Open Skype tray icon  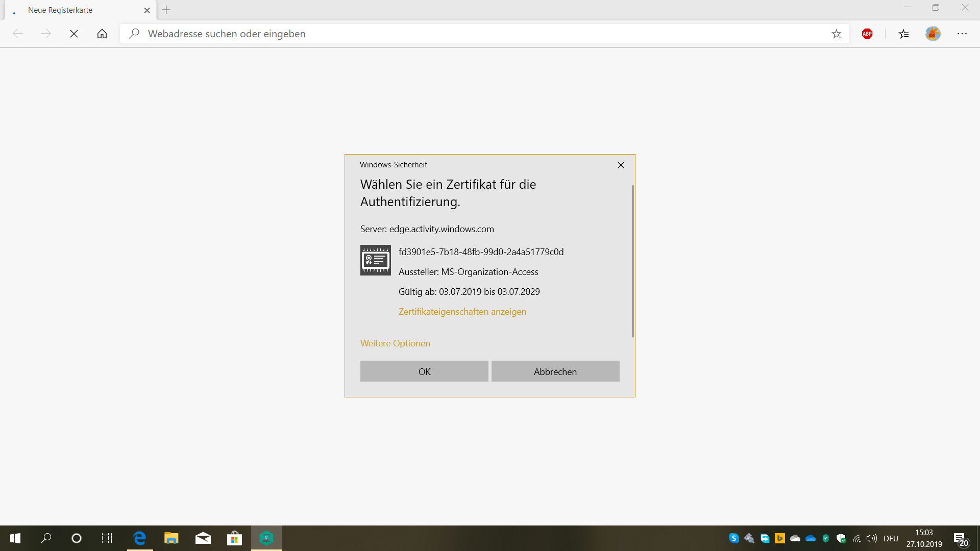[x=734, y=538]
